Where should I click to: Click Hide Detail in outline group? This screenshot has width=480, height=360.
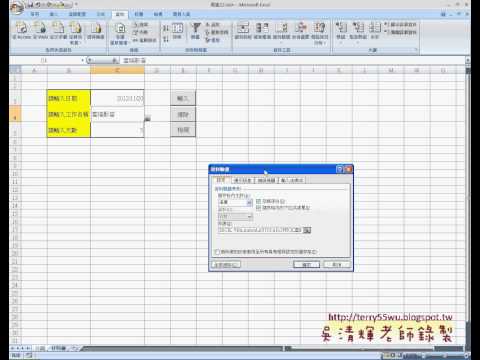click(x=400, y=32)
